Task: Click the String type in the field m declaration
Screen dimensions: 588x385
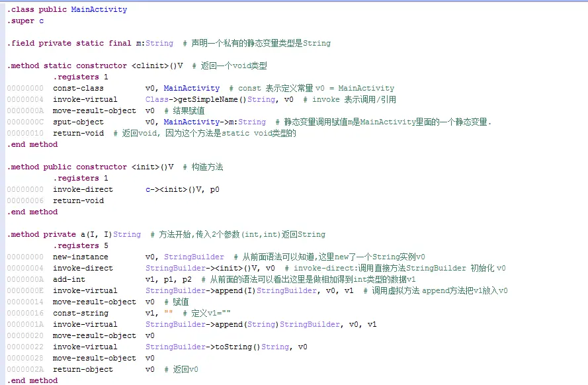Action: (159, 43)
